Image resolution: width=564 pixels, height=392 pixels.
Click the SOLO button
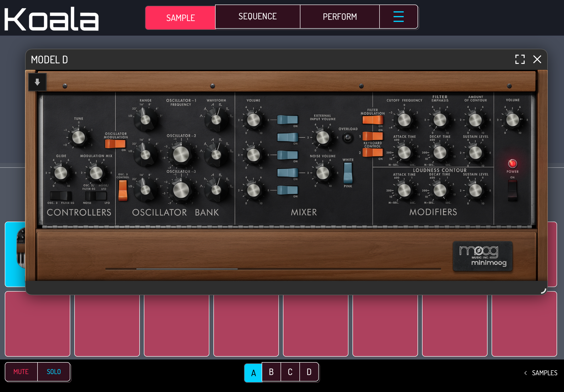54,372
